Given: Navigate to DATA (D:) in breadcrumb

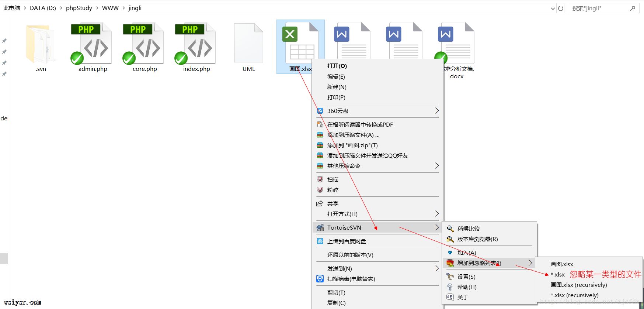Looking at the screenshot, I should 43,8.
